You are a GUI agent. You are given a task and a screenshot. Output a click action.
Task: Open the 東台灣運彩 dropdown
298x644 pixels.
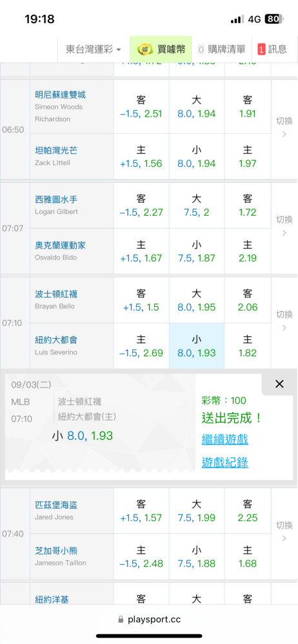pyautogui.click(x=94, y=50)
